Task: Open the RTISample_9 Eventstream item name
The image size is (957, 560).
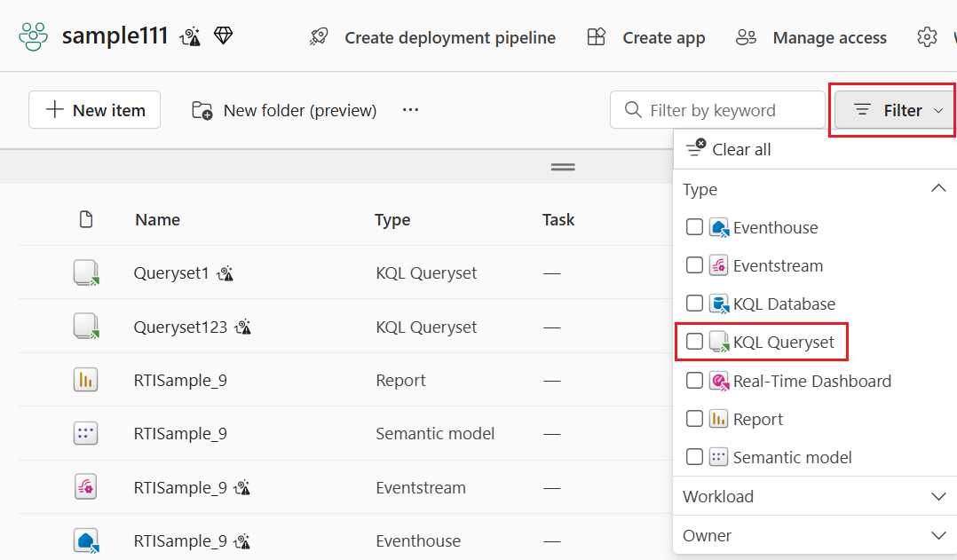Action: click(x=180, y=488)
